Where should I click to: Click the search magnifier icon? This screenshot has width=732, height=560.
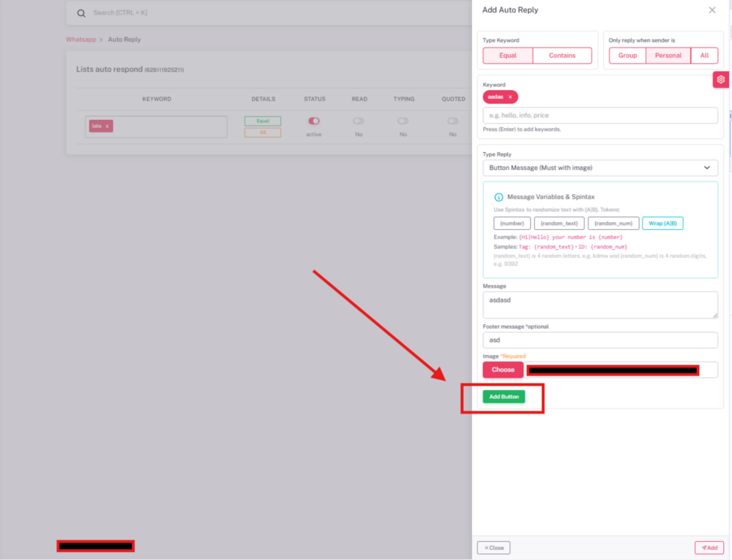(82, 13)
